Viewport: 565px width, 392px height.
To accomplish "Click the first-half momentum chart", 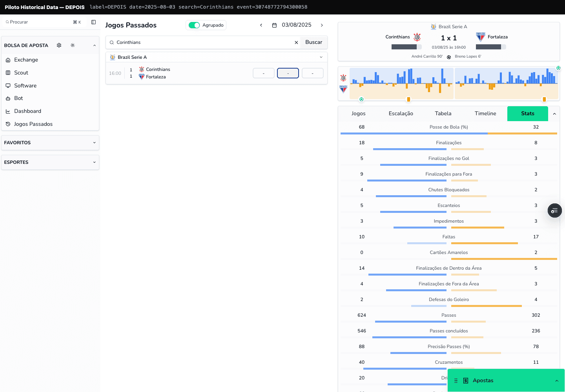I will pyautogui.click(x=401, y=83).
